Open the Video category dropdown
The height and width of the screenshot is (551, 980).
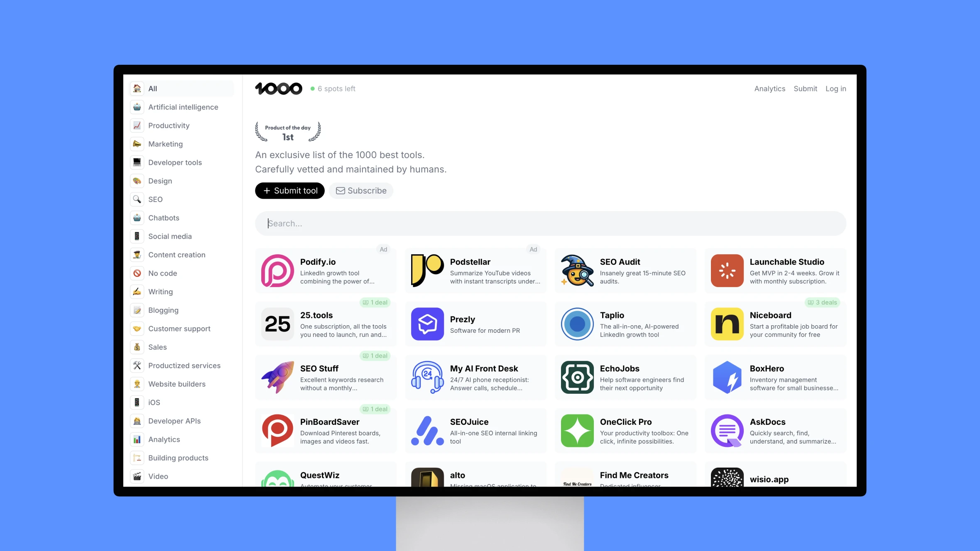(157, 476)
